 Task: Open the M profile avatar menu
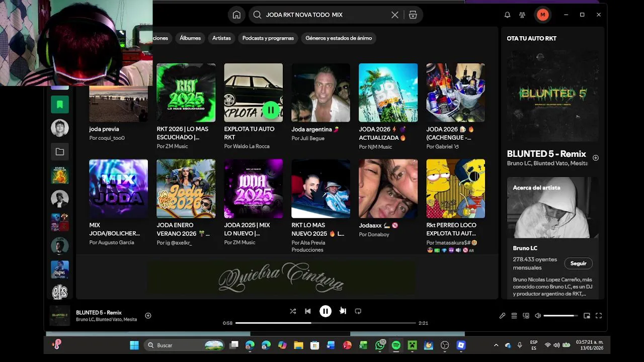click(542, 15)
